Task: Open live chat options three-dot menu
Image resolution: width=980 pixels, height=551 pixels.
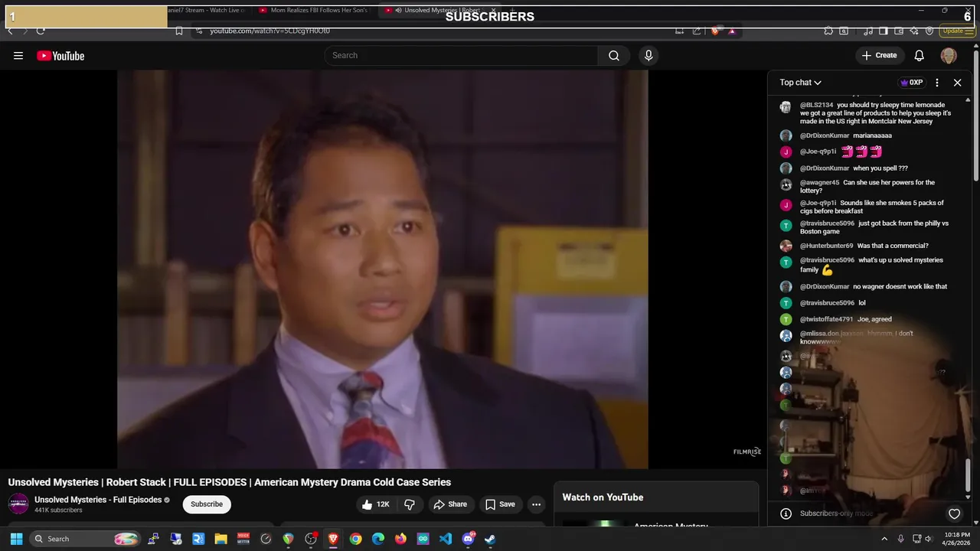Action: (x=937, y=83)
